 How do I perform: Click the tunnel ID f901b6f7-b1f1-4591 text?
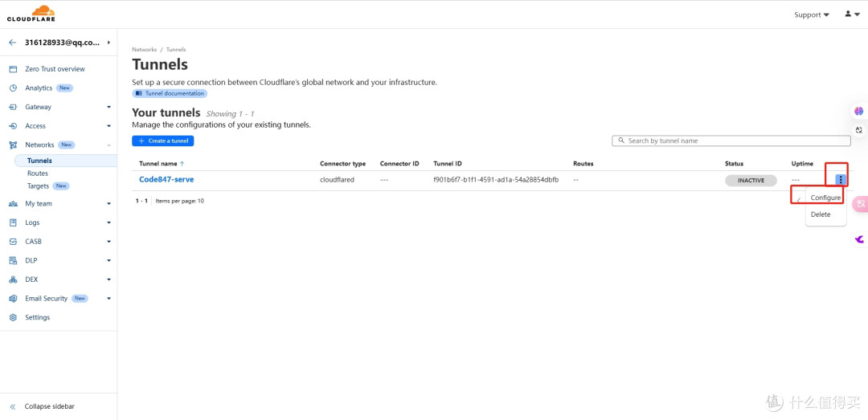(496, 181)
